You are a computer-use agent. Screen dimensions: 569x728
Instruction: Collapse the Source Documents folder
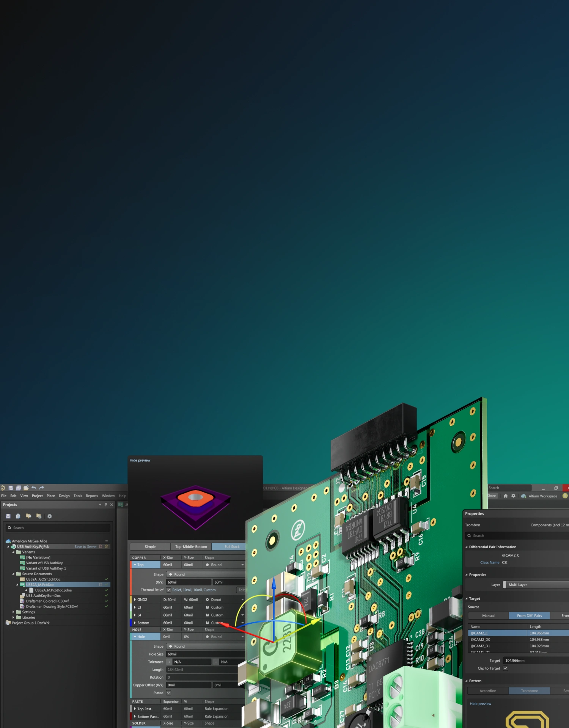coord(13,574)
